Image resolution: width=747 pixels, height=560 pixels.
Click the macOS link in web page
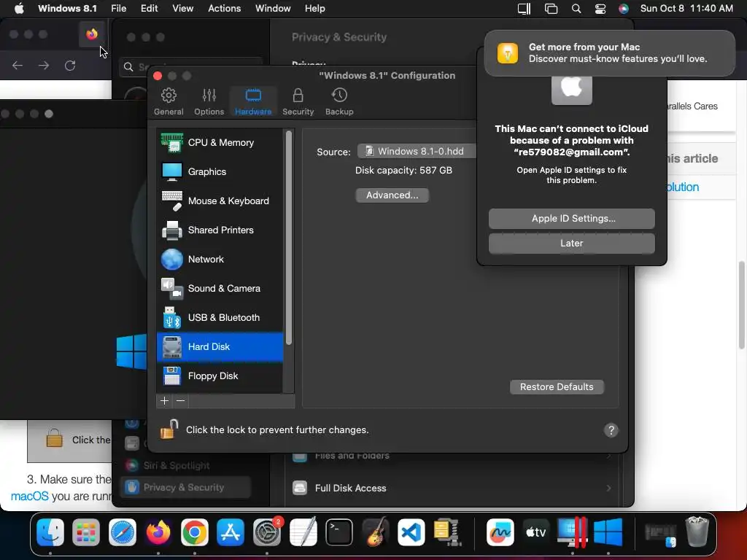29,496
